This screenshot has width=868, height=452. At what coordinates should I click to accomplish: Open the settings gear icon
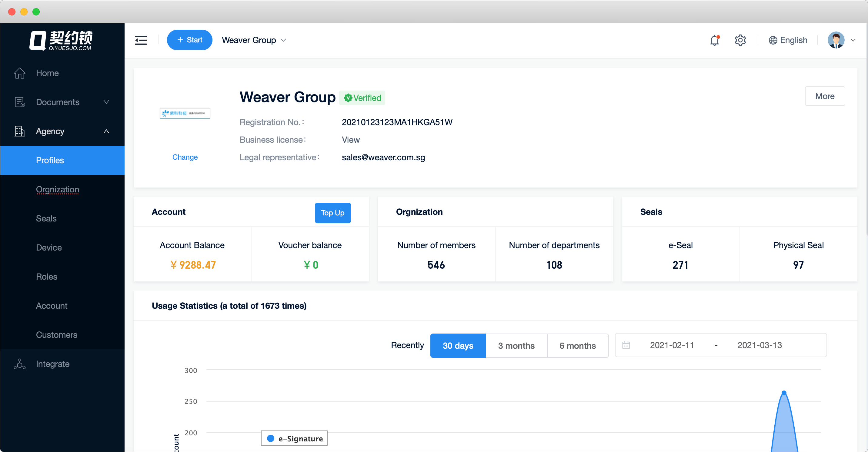click(740, 40)
